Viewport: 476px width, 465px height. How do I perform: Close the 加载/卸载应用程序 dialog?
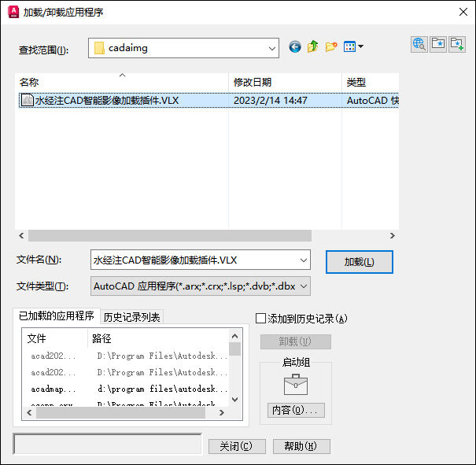point(463,12)
